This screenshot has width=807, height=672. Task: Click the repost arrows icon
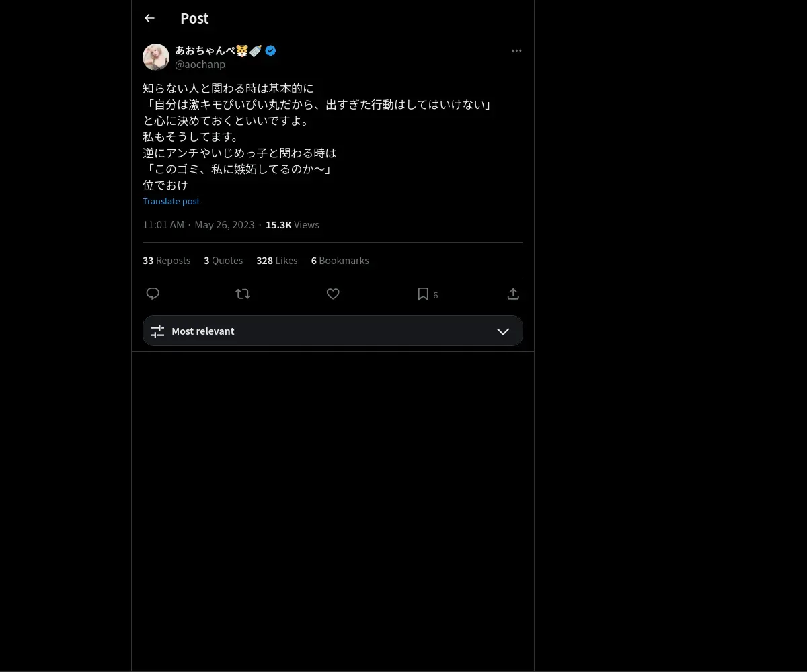(x=243, y=294)
